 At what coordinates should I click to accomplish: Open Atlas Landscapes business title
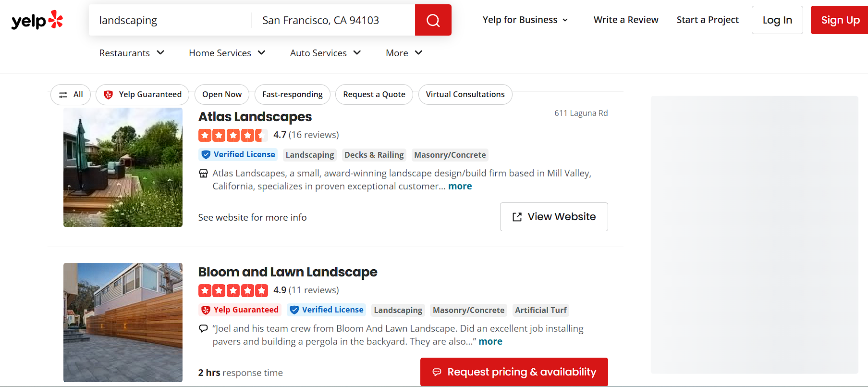click(255, 117)
